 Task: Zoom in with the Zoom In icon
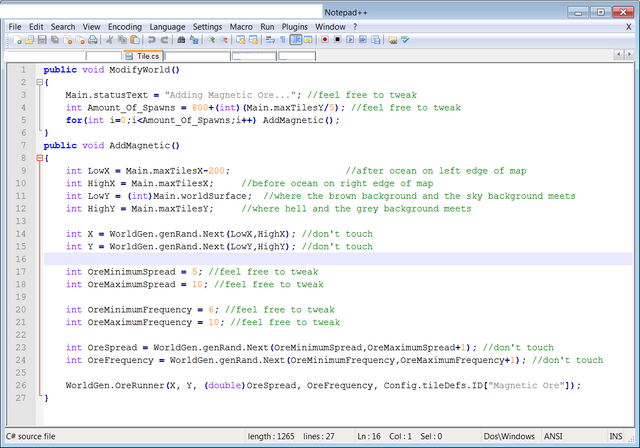tap(211, 40)
